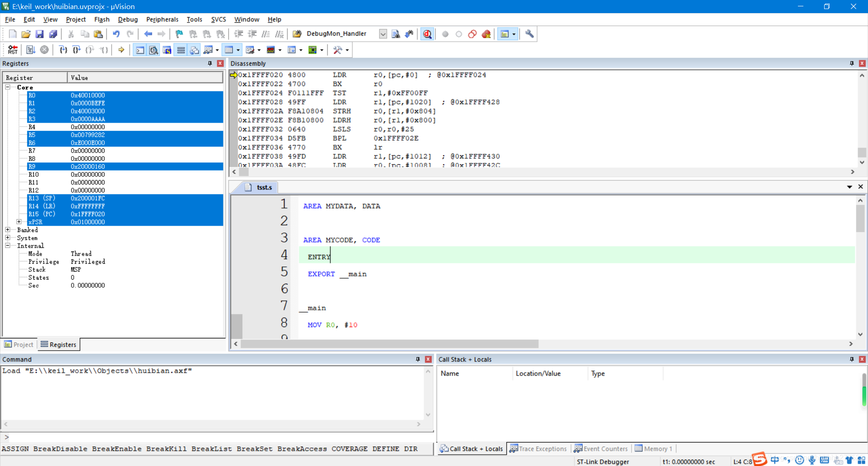Open the Flash menu
Screen dimensions: 868x466
pyautogui.click(x=102, y=19)
